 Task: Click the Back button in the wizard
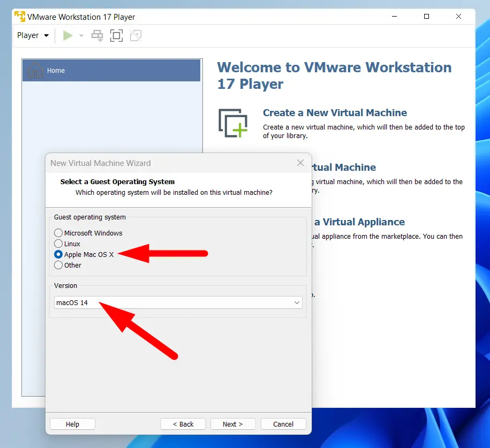[183, 424]
